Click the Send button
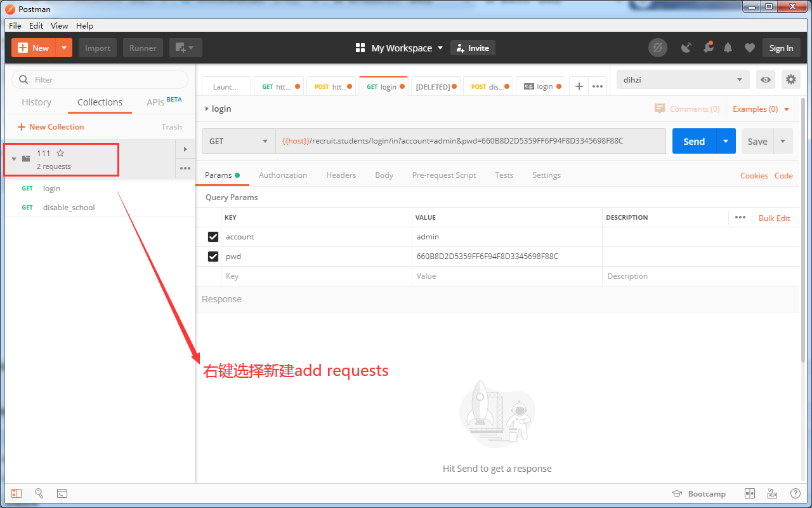812x508 pixels. (694, 141)
